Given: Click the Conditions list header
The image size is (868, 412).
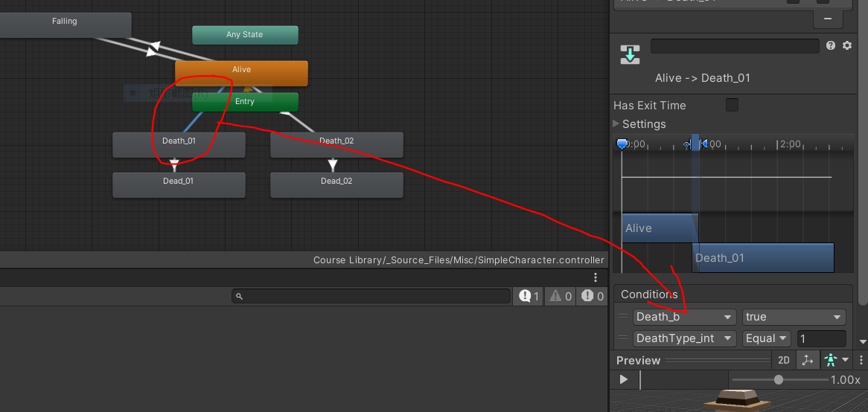Looking at the screenshot, I should tap(733, 294).
